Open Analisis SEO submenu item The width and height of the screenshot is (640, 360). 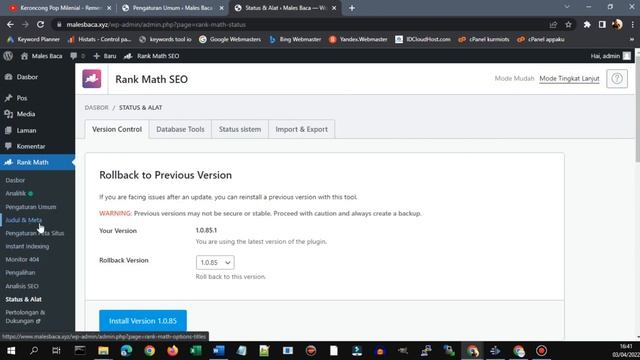[x=22, y=286]
